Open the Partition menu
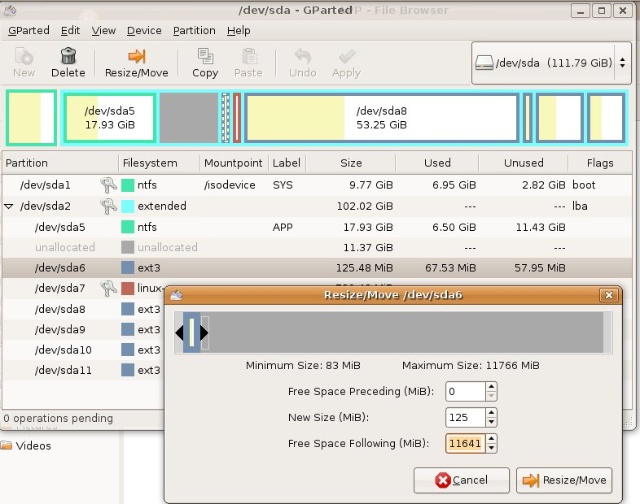The height and width of the screenshot is (504, 640). click(193, 31)
